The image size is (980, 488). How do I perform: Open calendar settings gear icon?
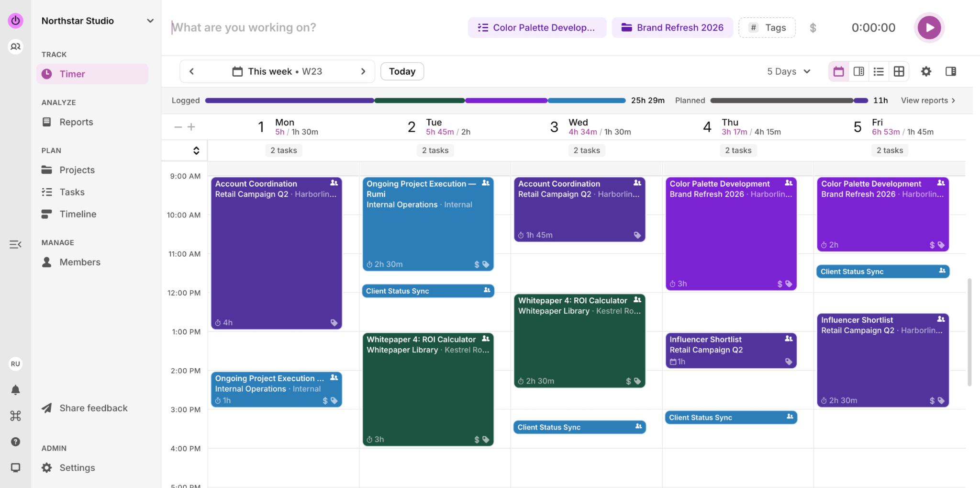point(926,71)
